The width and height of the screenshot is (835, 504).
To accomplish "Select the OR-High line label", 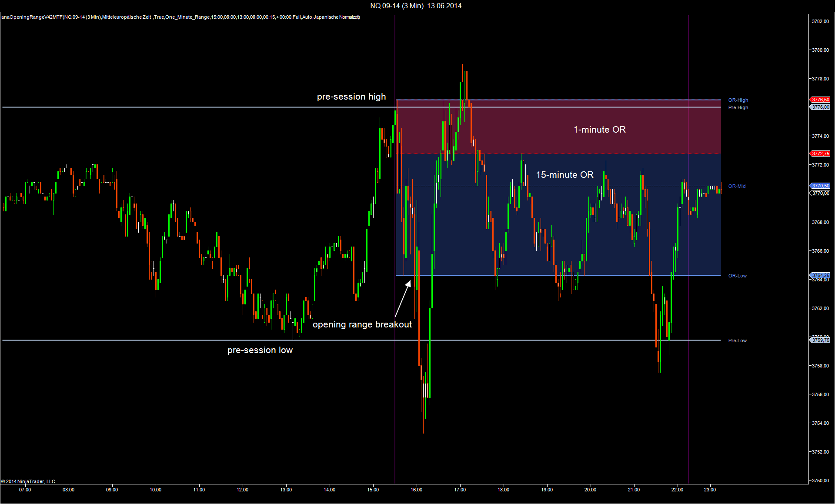I will (x=738, y=100).
